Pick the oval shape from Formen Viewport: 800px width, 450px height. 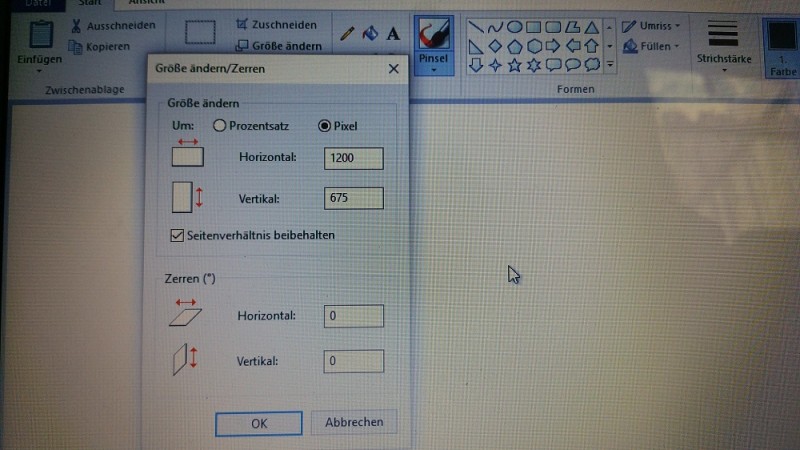click(514, 26)
